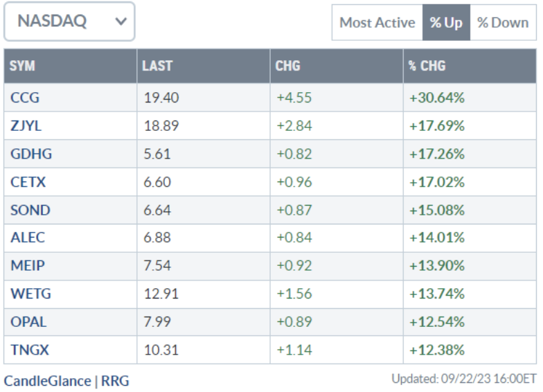View the CETX symbol page
The image size is (543, 392).
[x=28, y=182]
